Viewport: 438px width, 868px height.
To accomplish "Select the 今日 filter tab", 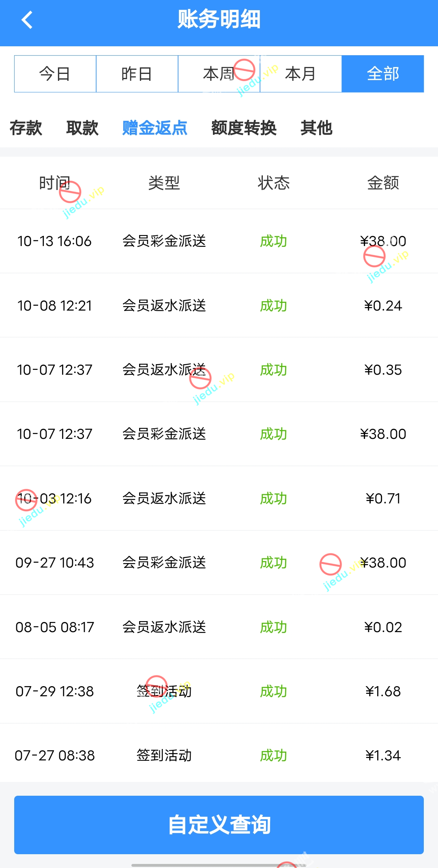I will (x=55, y=74).
